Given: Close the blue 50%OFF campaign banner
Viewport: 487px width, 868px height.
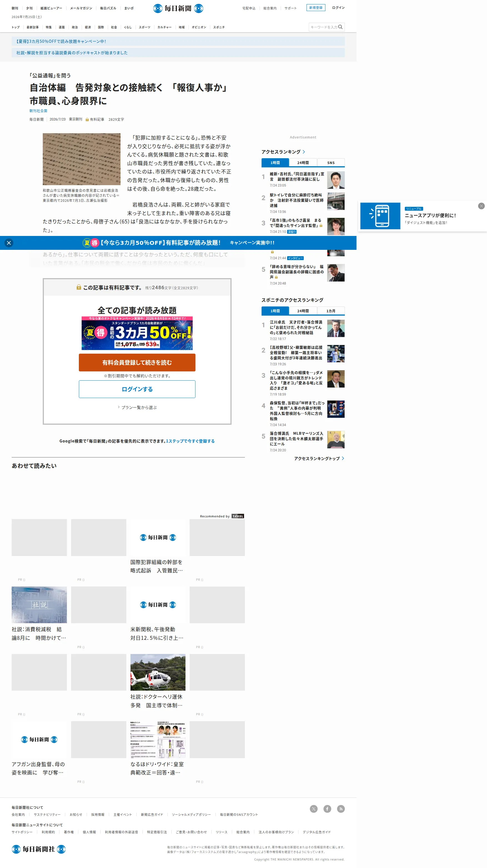Looking at the screenshot, I should pyautogui.click(x=9, y=243).
